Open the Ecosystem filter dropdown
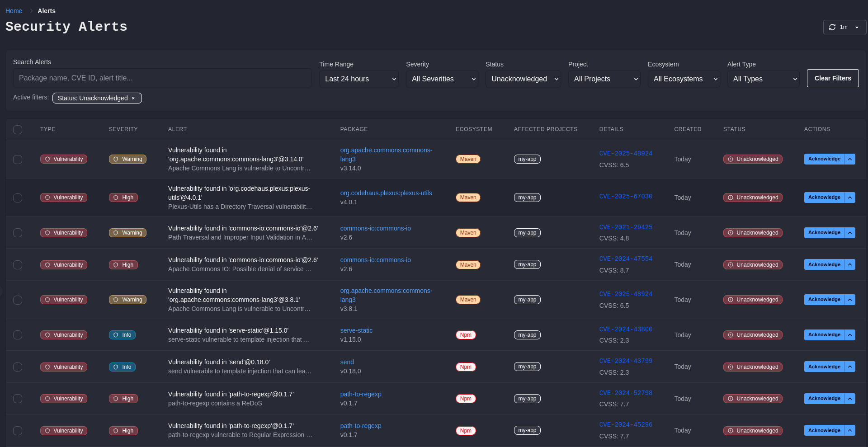 click(x=684, y=79)
